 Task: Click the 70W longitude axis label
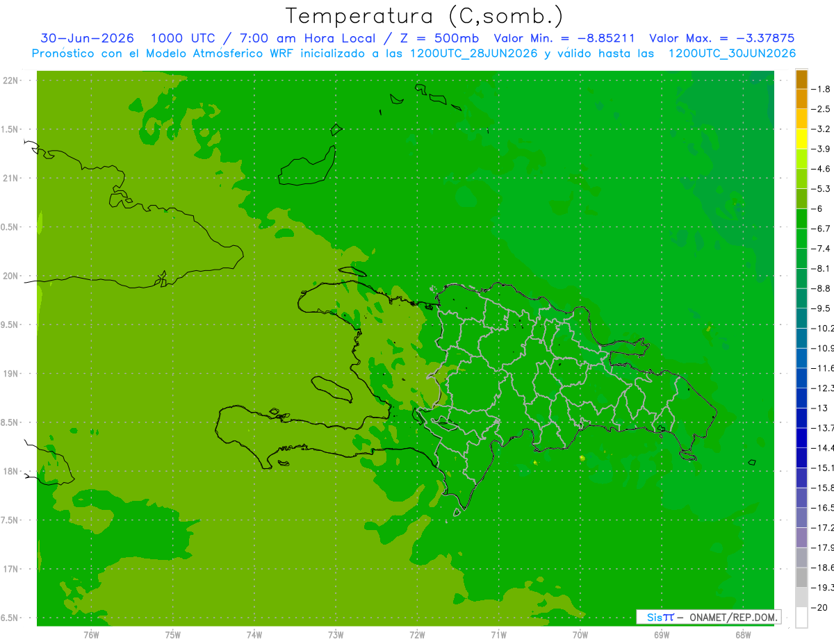[580, 634]
